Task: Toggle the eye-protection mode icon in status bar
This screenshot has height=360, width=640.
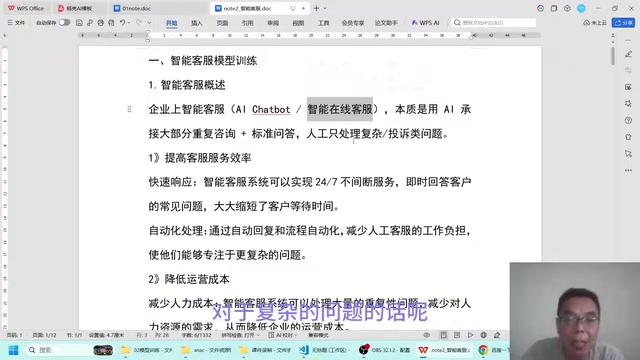Action: (427, 335)
